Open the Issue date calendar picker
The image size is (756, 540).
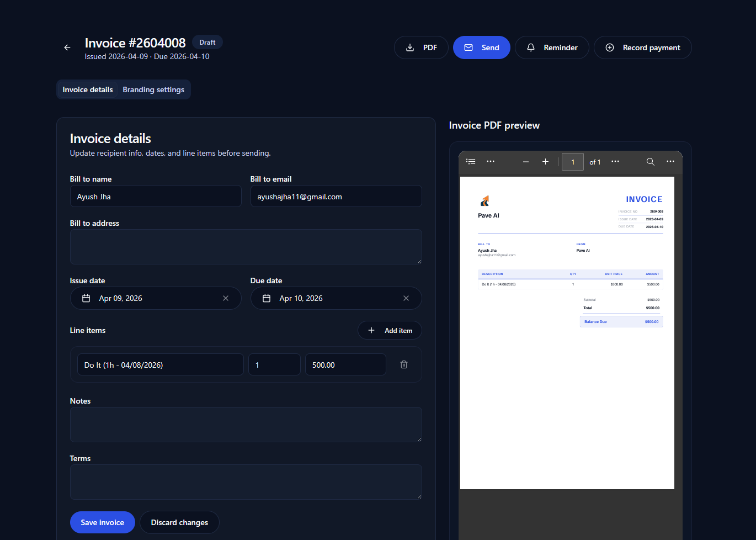[156, 298]
